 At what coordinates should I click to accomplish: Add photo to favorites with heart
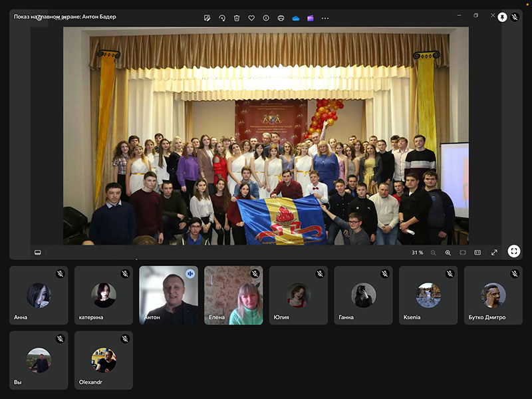click(251, 18)
